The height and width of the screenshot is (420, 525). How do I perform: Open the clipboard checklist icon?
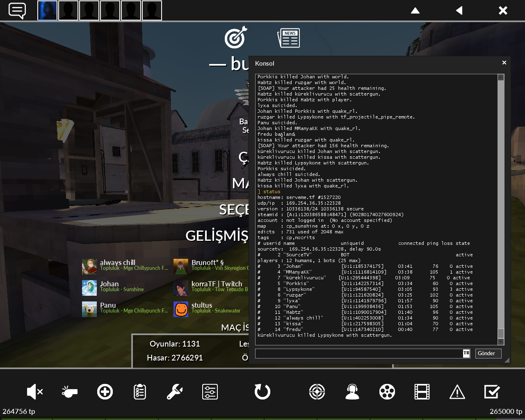click(x=140, y=392)
